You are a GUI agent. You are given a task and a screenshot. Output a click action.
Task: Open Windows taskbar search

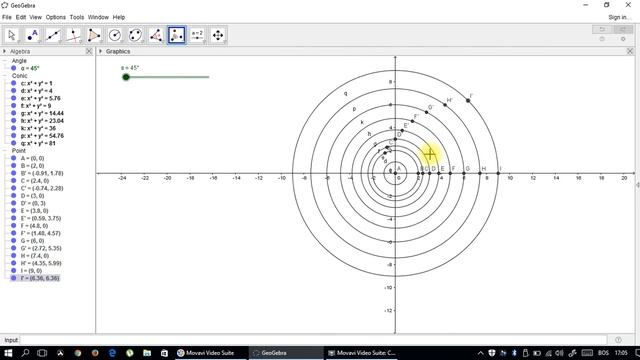click(x=25, y=353)
